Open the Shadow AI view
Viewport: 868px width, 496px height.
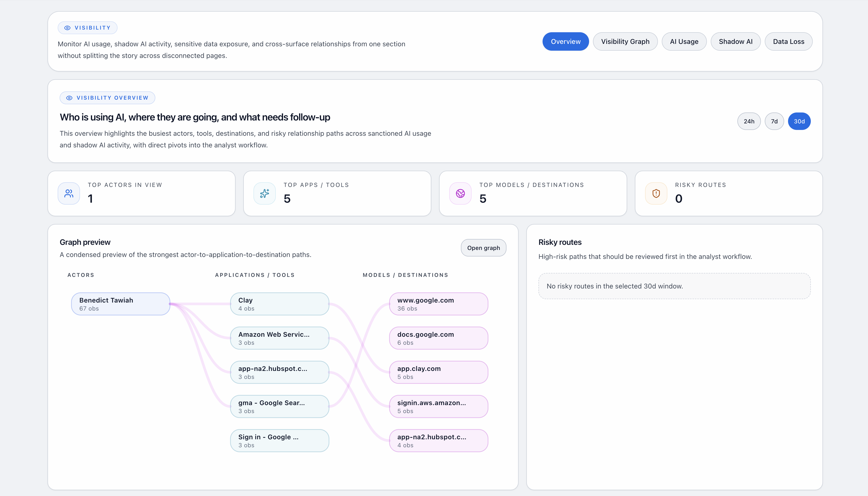pos(736,41)
